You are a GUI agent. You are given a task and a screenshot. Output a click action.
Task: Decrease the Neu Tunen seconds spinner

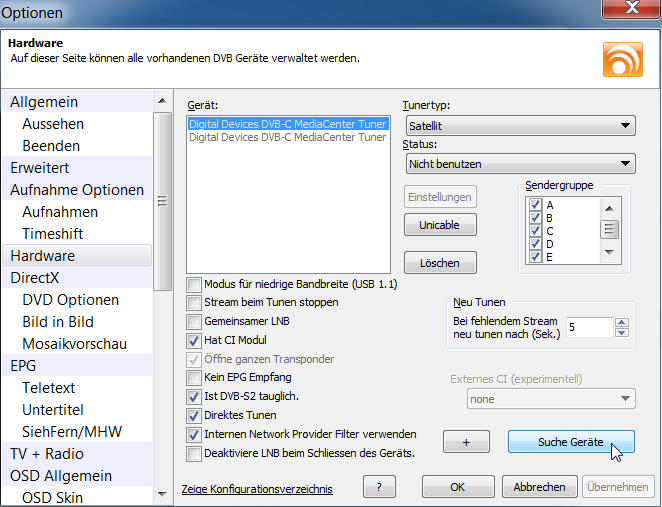(x=621, y=333)
